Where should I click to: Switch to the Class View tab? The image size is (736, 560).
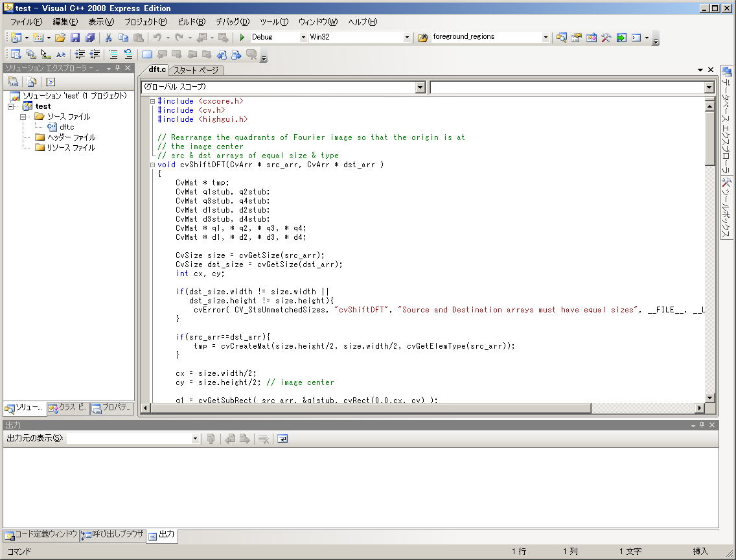67,408
